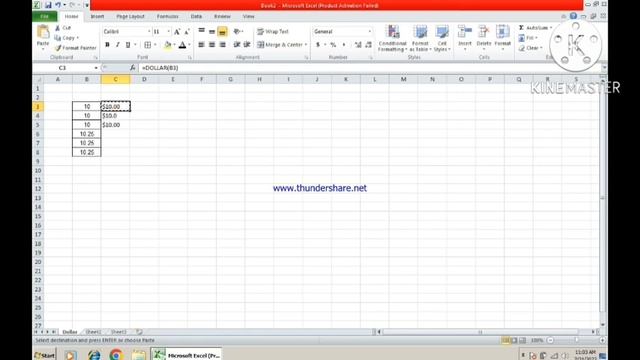Screen dimensions: 640x360
Task: Open the Calibri font name dropdown
Action: (149, 31)
